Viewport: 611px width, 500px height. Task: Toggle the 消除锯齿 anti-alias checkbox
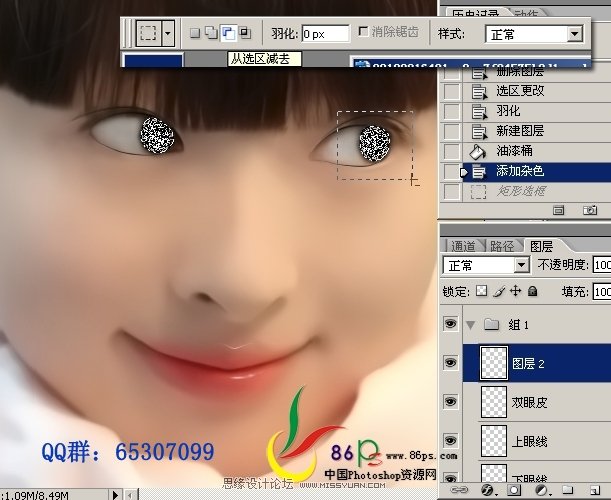click(363, 31)
